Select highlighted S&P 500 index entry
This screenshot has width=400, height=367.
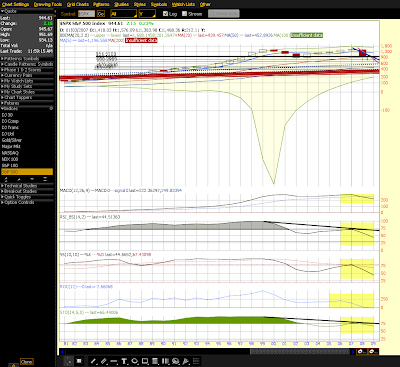(27, 172)
